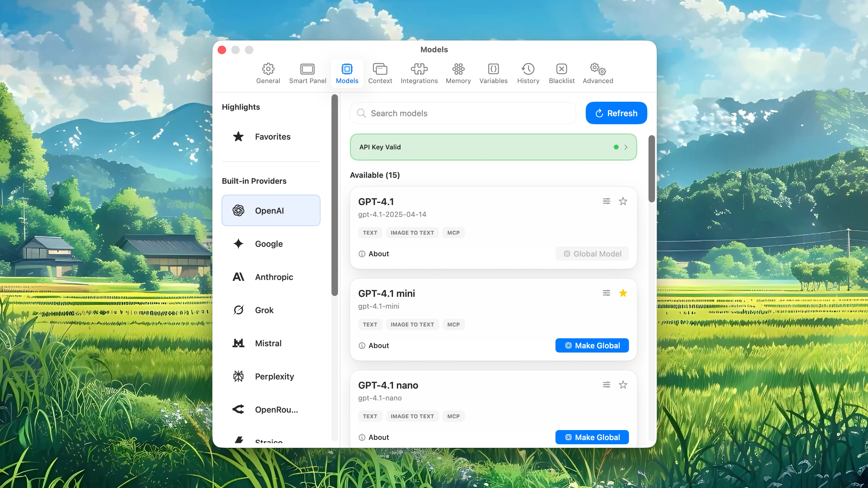The height and width of the screenshot is (488, 868).
Task: Select the Blacklist settings icon
Action: [561, 73]
